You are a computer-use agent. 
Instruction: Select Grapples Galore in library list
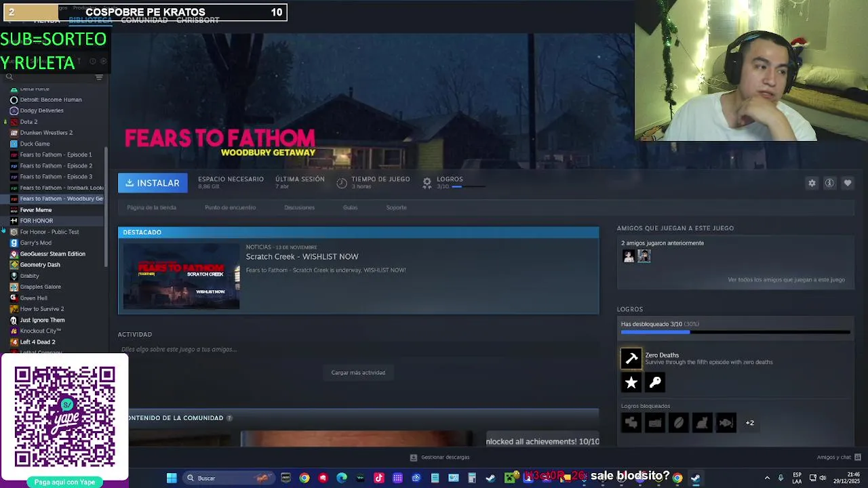[x=41, y=287]
